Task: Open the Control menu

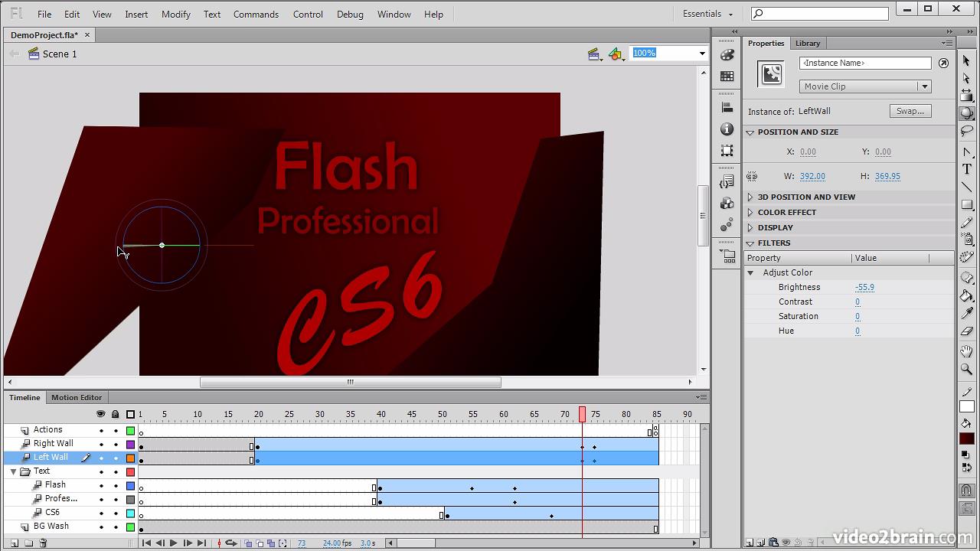Action: click(x=308, y=14)
